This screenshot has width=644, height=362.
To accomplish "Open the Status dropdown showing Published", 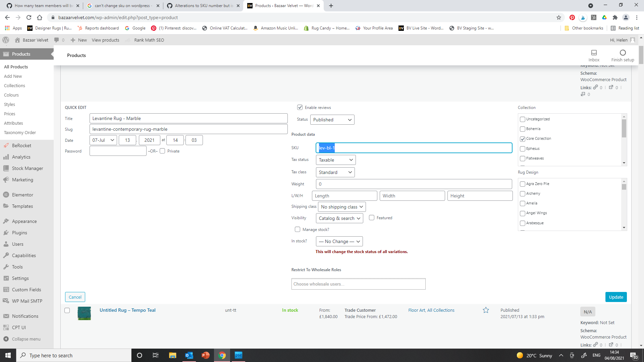I will coord(332,120).
